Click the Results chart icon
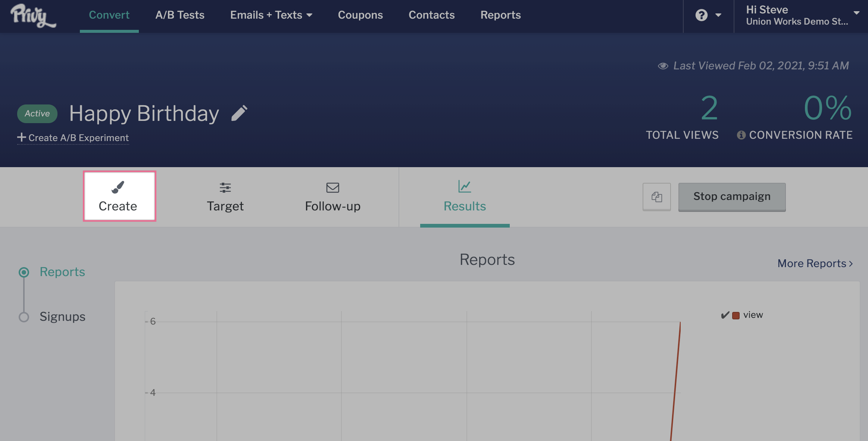Screen dimensions: 868x441 pos(465,186)
